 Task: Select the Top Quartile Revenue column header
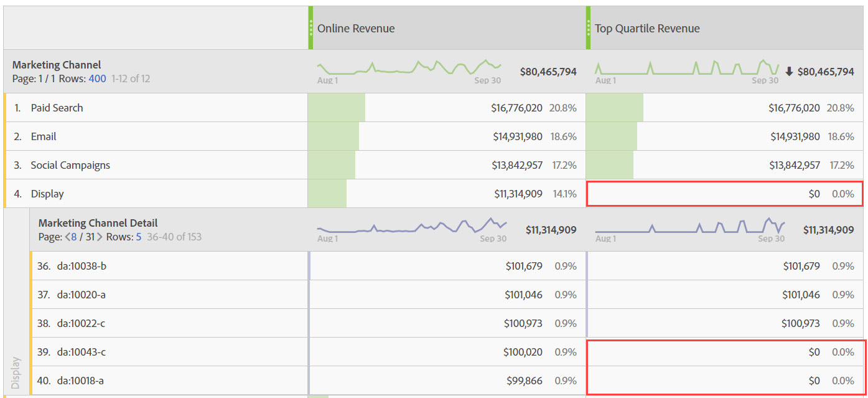[x=647, y=28]
